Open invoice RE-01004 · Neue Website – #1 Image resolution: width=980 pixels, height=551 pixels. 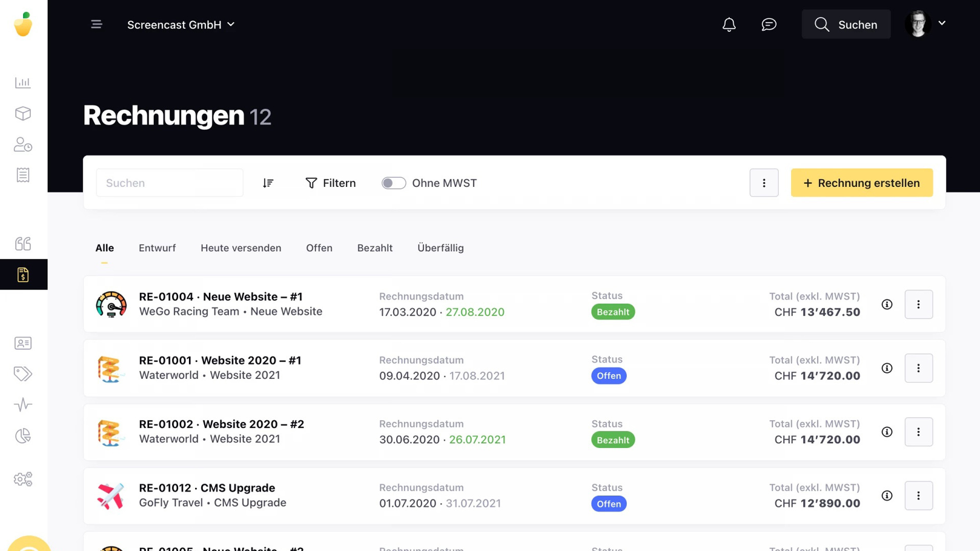[221, 297]
